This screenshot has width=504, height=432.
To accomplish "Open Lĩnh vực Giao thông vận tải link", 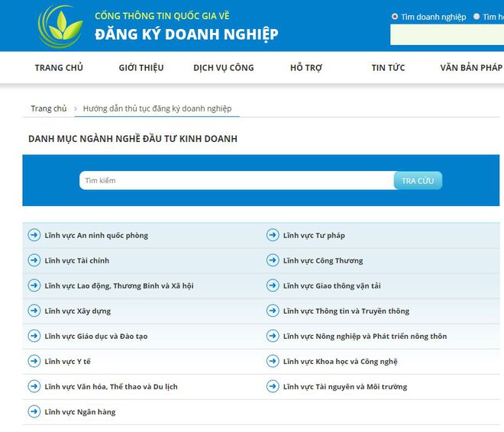I will click(x=331, y=286).
